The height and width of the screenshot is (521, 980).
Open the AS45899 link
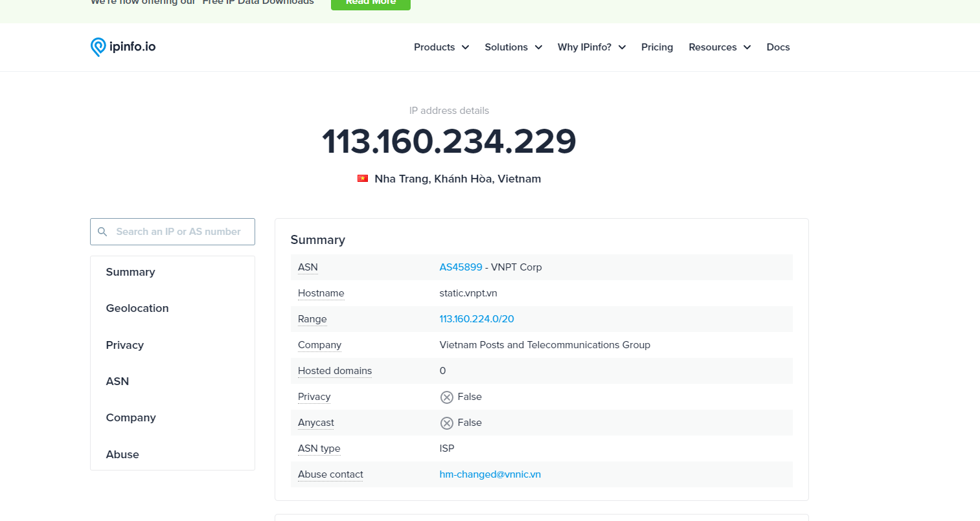[x=461, y=267]
